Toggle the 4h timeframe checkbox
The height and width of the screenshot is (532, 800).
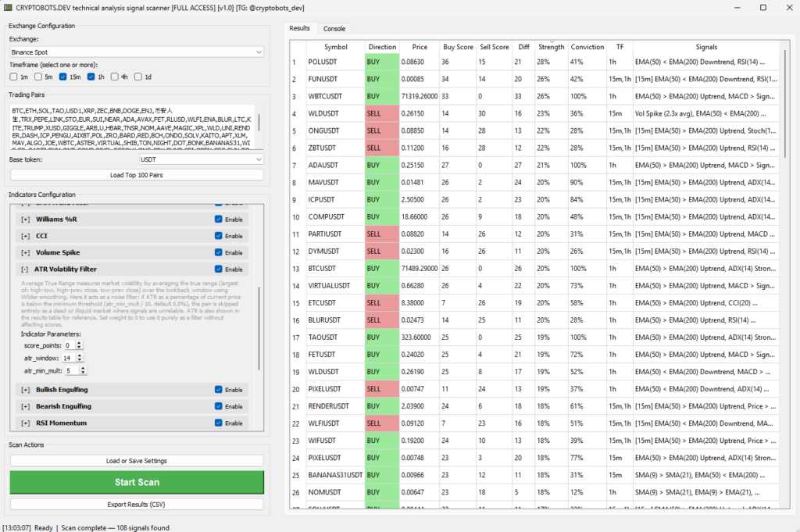pyautogui.click(x=113, y=77)
